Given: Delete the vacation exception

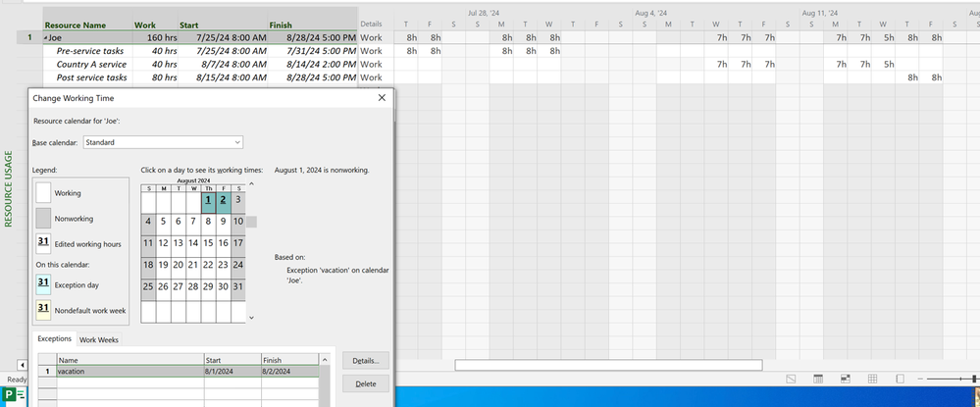Looking at the screenshot, I should coord(366,383).
